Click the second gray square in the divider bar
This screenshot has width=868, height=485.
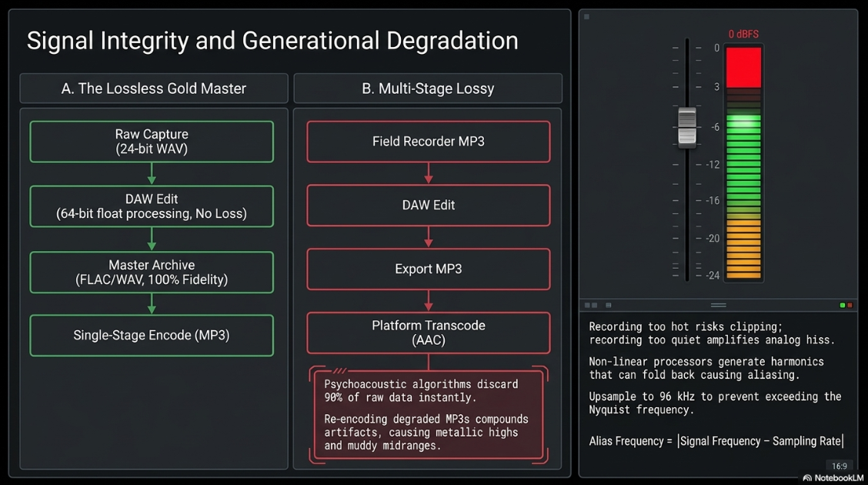595,305
